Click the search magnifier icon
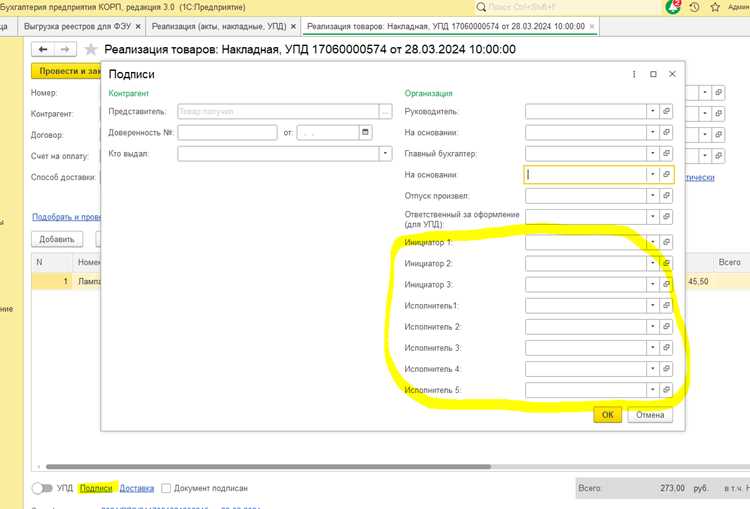Image resolution: width=750 pixels, height=509 pixels. click(x=481, y=7)
